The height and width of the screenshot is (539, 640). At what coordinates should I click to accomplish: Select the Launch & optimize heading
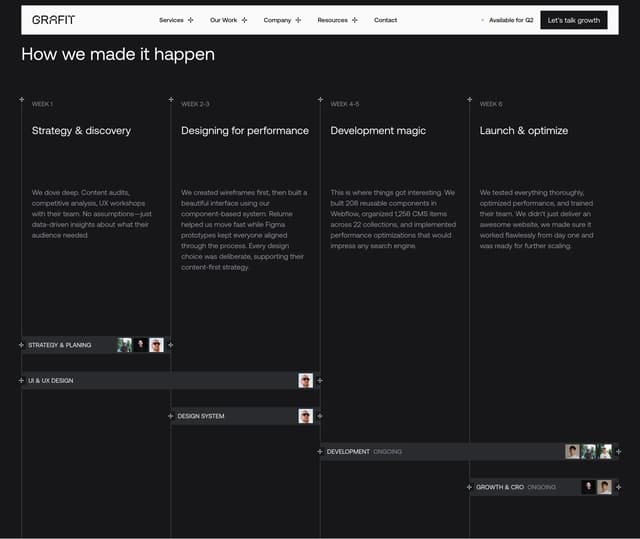click(x=524, y=131)
